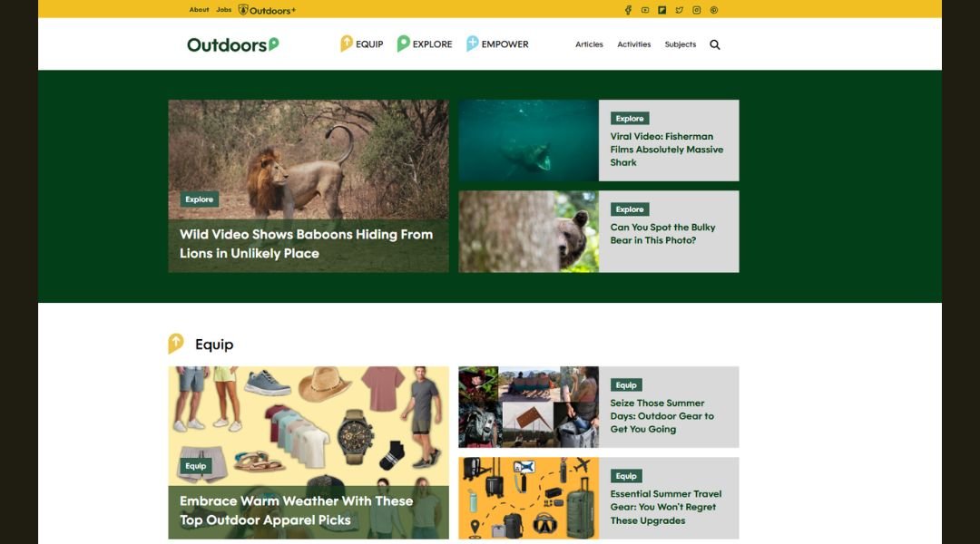
Task: Expand the Activities menu
Action: pos(633,44)
